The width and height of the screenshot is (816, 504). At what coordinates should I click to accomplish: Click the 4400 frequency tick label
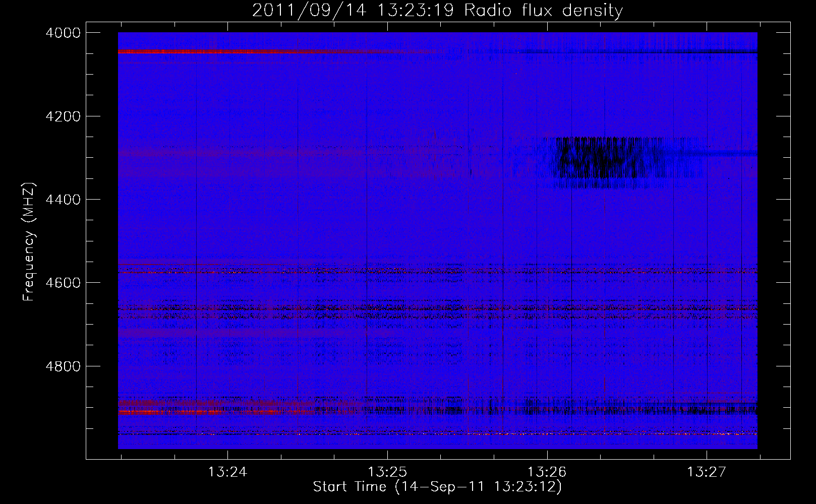pyautogui.click(x=63, y=200)
